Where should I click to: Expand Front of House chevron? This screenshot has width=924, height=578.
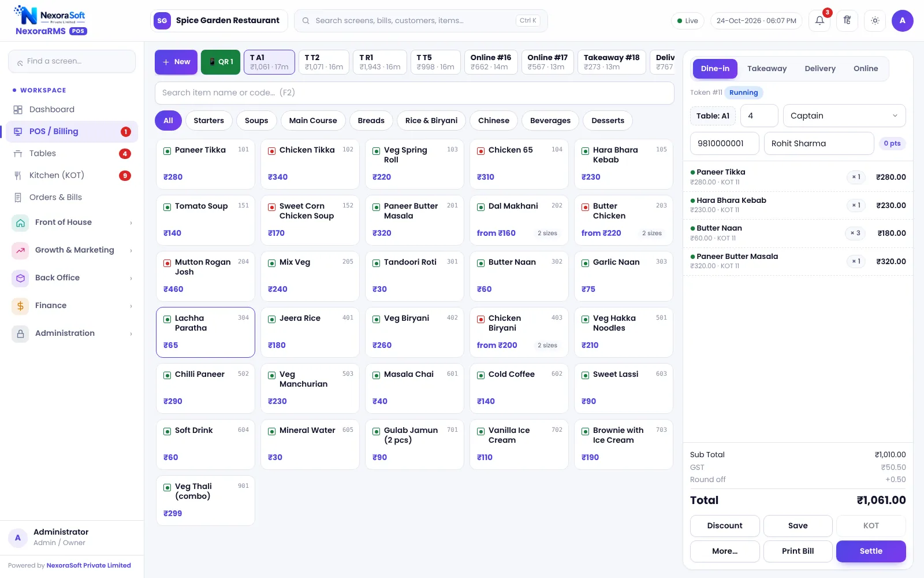(x=131, y=223)
